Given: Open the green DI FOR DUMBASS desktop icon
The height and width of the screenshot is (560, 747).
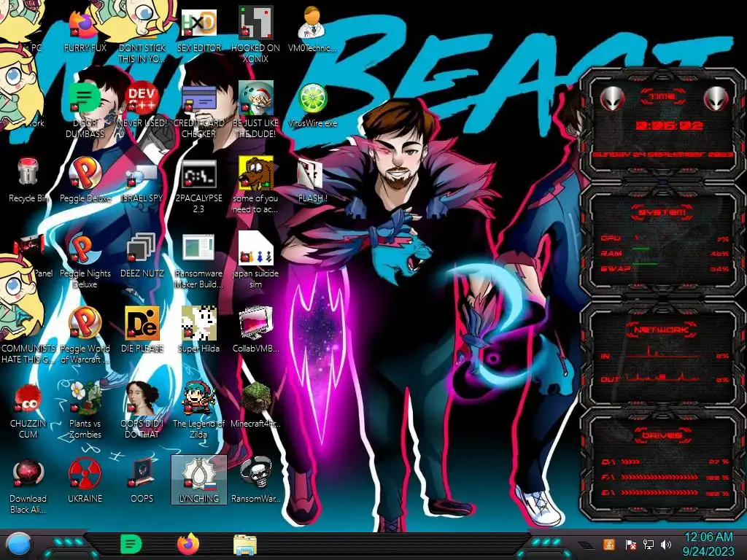Looking at the screenshot, I should point(85,111).
